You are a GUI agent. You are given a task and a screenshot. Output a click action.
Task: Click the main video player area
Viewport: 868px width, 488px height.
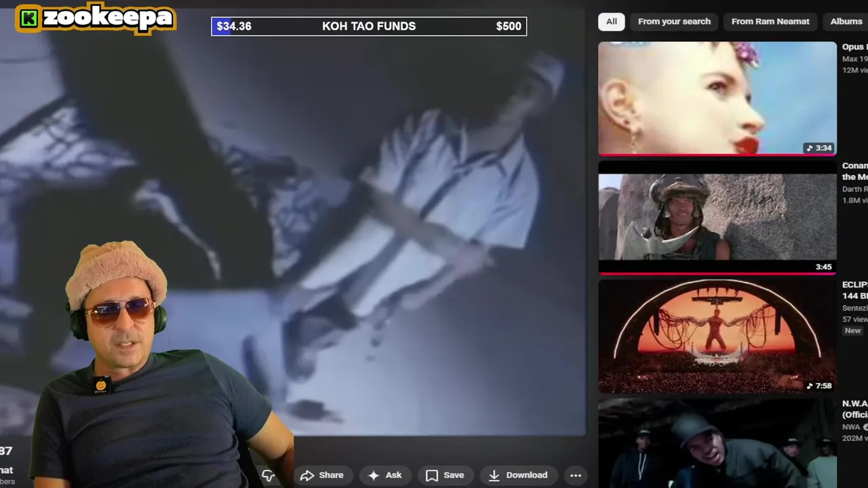[293, 224]
